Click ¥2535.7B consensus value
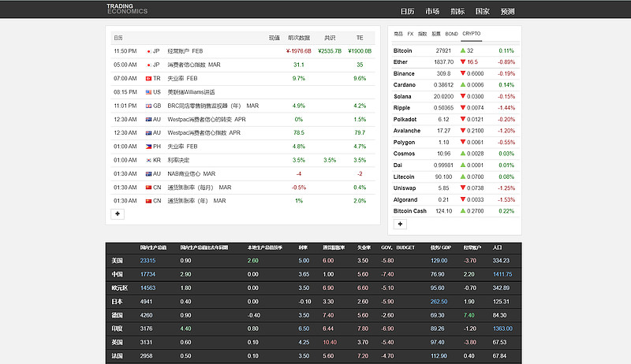 click(330, 51)
